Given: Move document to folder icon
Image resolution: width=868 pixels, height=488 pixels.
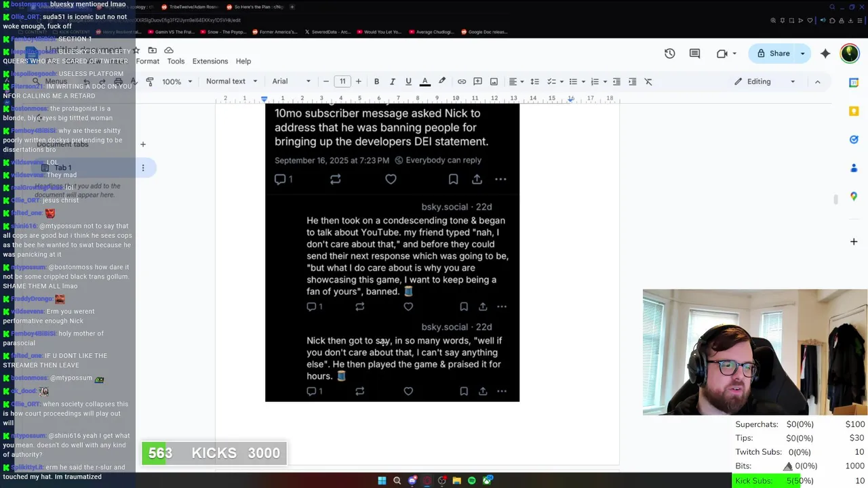Looking at the screenshot, I should coord(152,50).
